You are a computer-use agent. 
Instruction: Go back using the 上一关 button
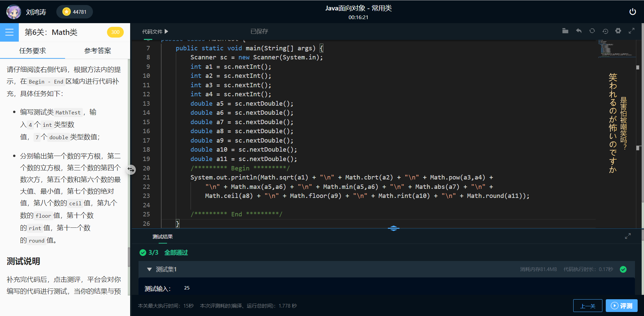point(588,306)
